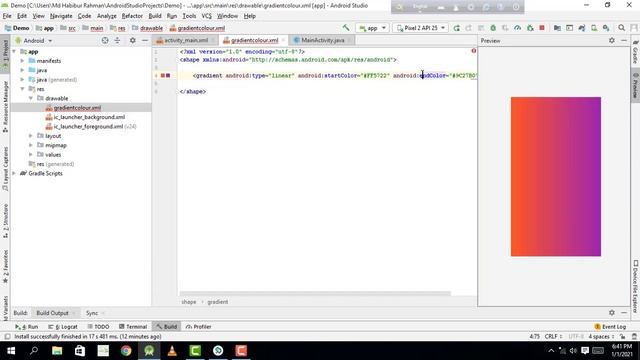Expand the java folder
The width and height of the screenshot is (640, 360).
22,70
